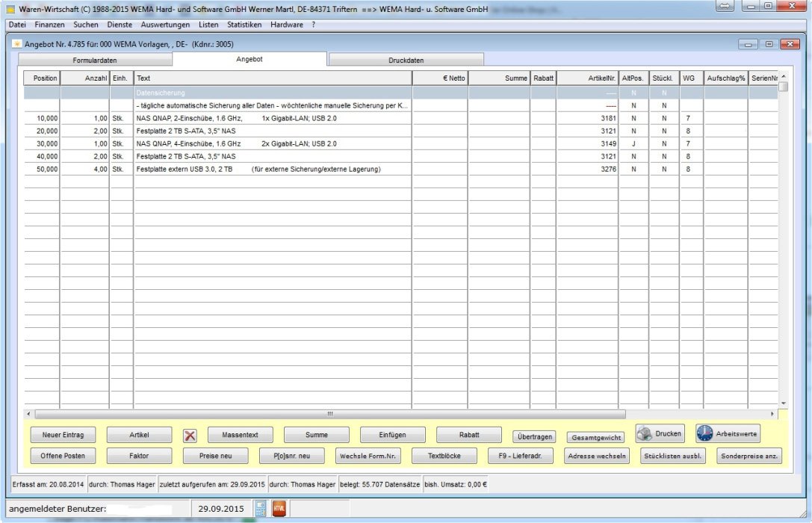The height and width of the screenshot is (523, 812).
Task: Select the Angebot tab
Action: tap(249, 59)
